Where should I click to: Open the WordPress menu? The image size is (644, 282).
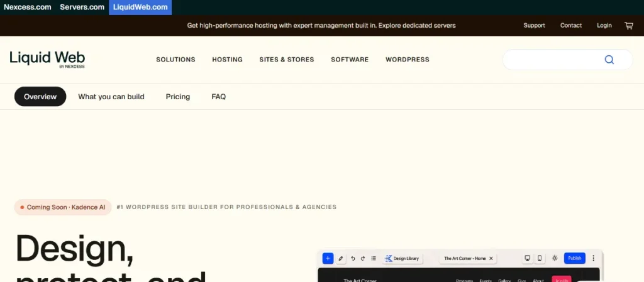click(408, 60)
